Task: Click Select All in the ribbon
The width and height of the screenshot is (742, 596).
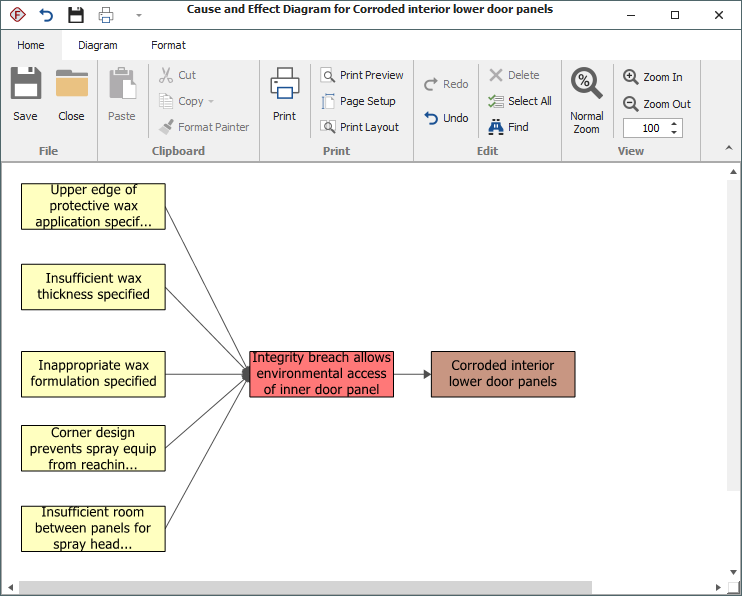Action: tap(520, 101)
